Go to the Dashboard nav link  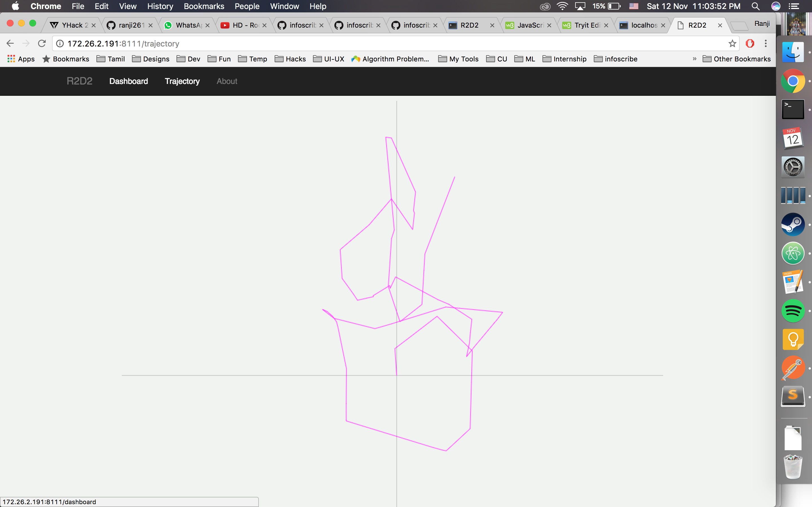point(129,81)
